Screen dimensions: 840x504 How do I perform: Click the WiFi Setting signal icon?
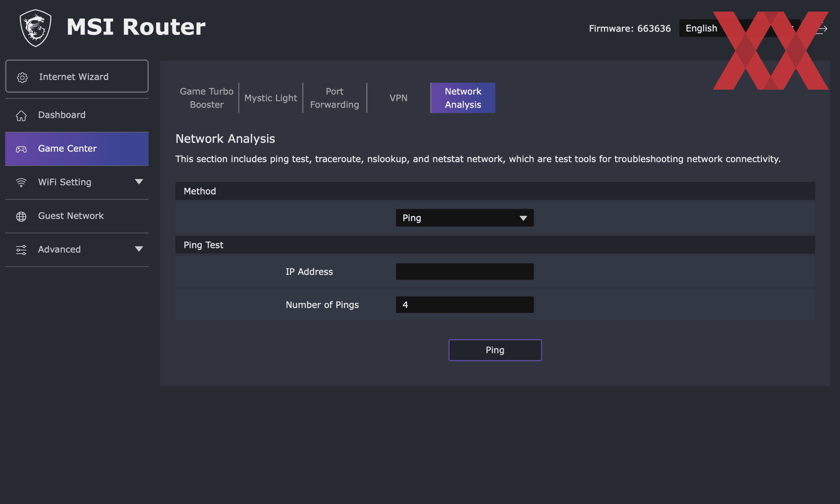pos(21,182)
